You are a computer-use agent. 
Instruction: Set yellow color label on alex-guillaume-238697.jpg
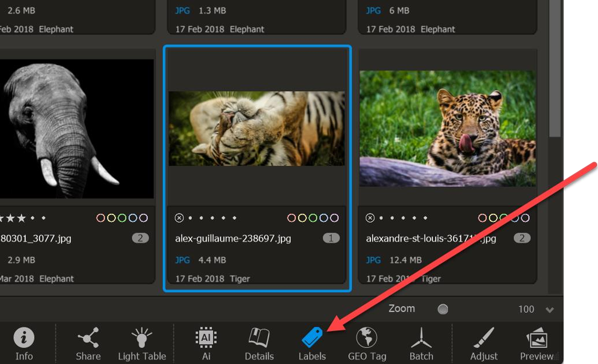coord(302,218)
